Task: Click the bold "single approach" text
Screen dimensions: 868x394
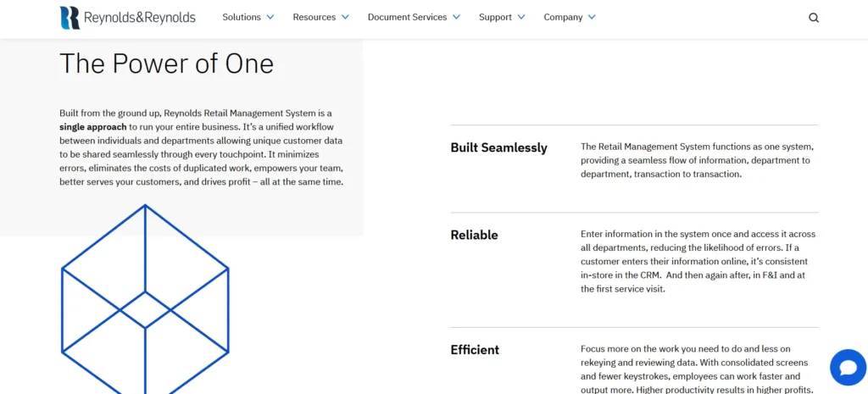Action: coord(92,126)
